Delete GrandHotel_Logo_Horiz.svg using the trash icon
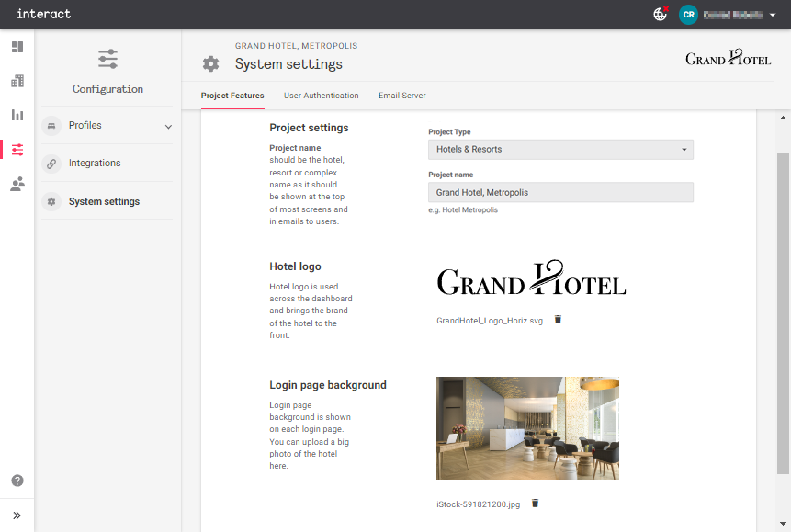 click(559, 319)
